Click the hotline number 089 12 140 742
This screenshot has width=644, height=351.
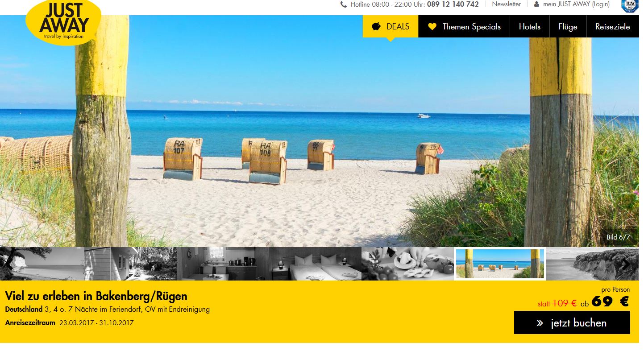(x=453, y=4)
